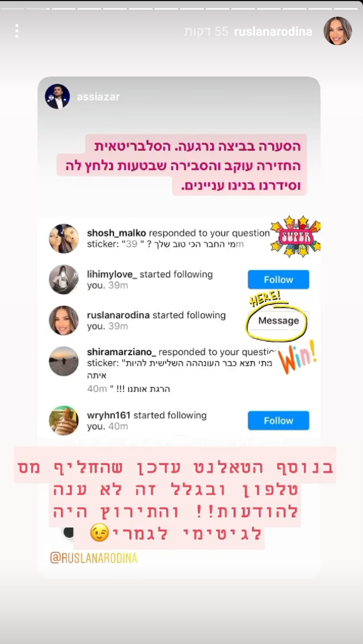The height and width of the screenshot is (644, 363).
Task: Follow back wryhn161
Action: pos(278,421)
